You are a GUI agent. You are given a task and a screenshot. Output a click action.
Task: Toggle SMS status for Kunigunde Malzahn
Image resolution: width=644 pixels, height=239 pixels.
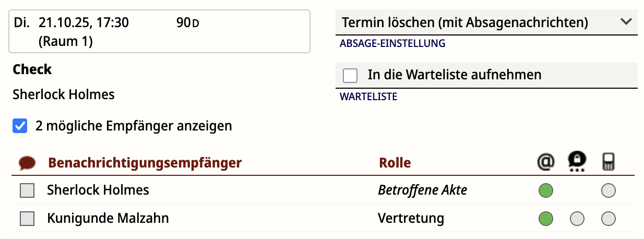[608, 218]
